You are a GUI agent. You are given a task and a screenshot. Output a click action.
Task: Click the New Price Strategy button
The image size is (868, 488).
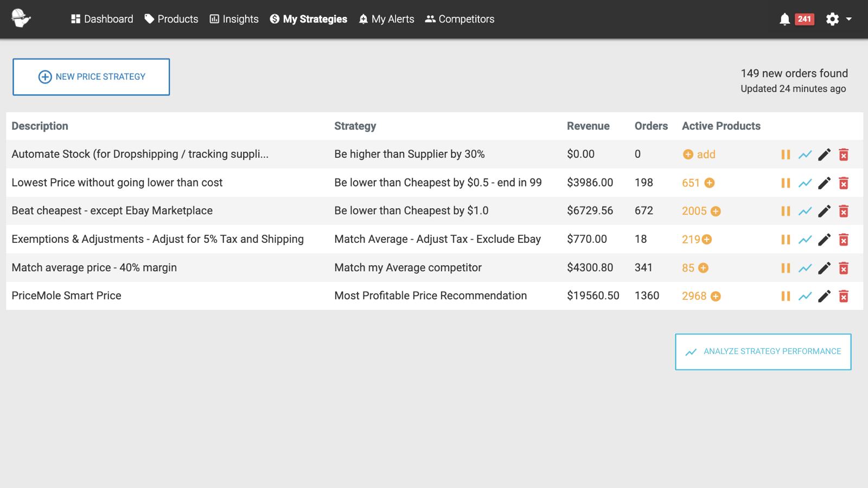(91, 77)
